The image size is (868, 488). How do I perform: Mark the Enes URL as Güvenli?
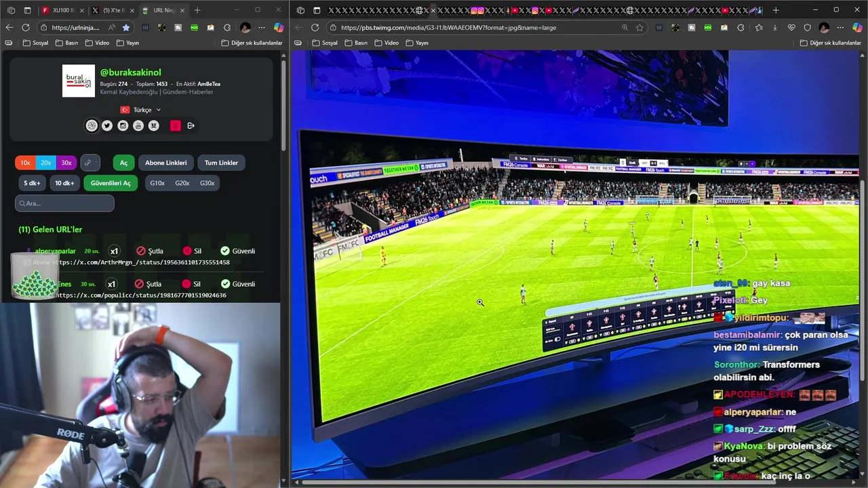click(237, 284)
